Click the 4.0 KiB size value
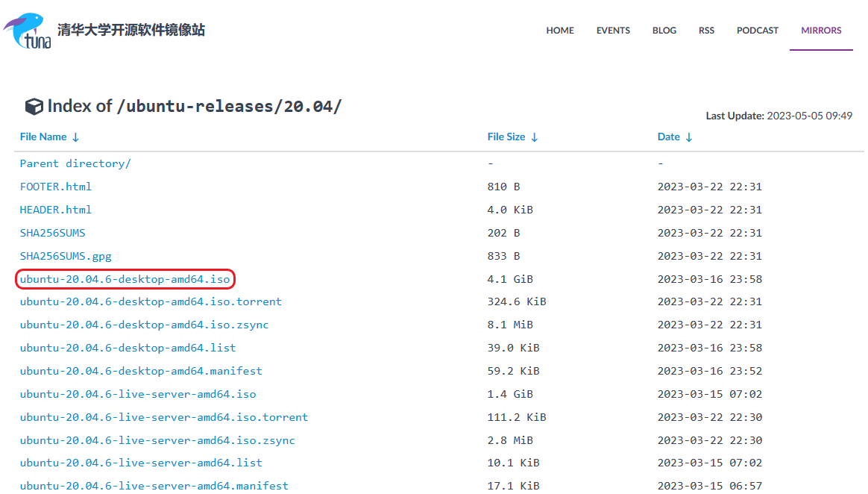 [510, 210]
